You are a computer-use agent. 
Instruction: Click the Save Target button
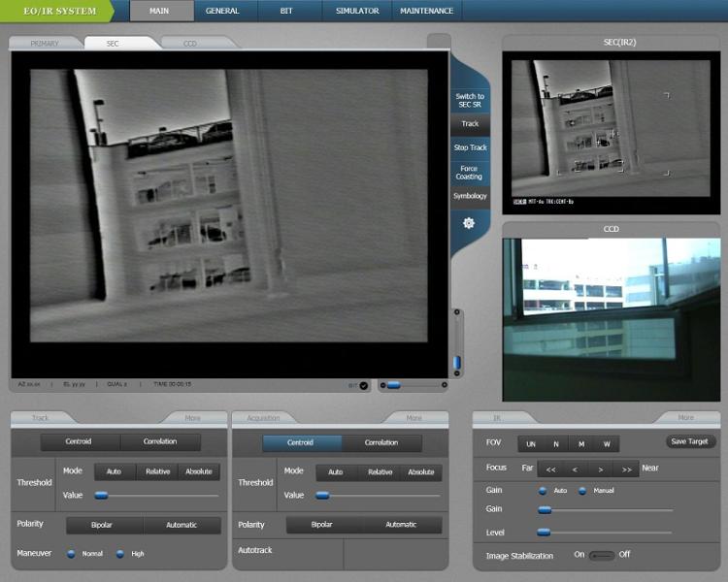[x=690, y=441]
